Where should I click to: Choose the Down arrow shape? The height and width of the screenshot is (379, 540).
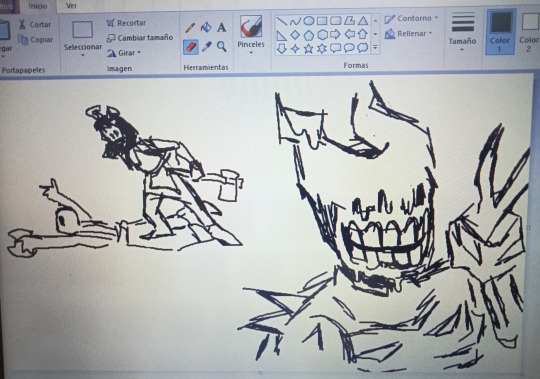coord(282,49)
